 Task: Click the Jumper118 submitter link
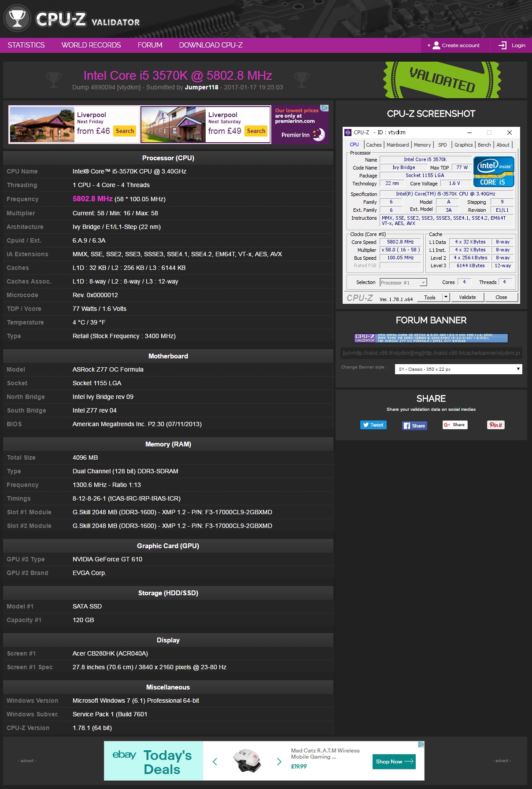(x=201, y=87)
